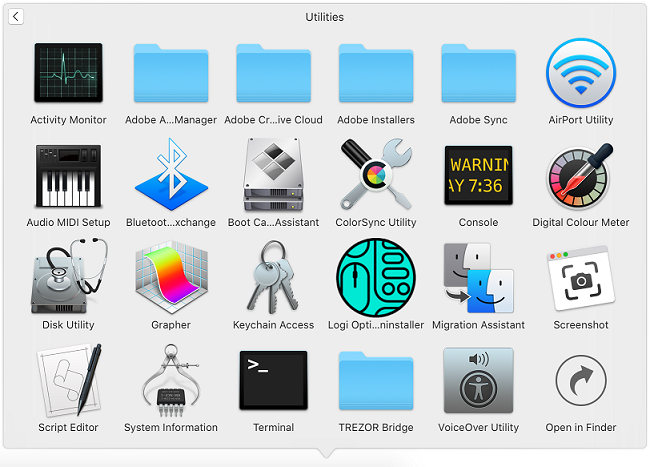Click the "Terminal" label text
This screenshot has height=467, width=650.
pos(274,427)
